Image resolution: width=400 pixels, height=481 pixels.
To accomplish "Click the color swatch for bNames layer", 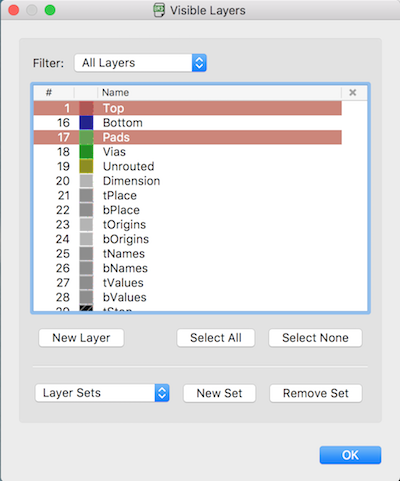I will click(x=86, y=268).
